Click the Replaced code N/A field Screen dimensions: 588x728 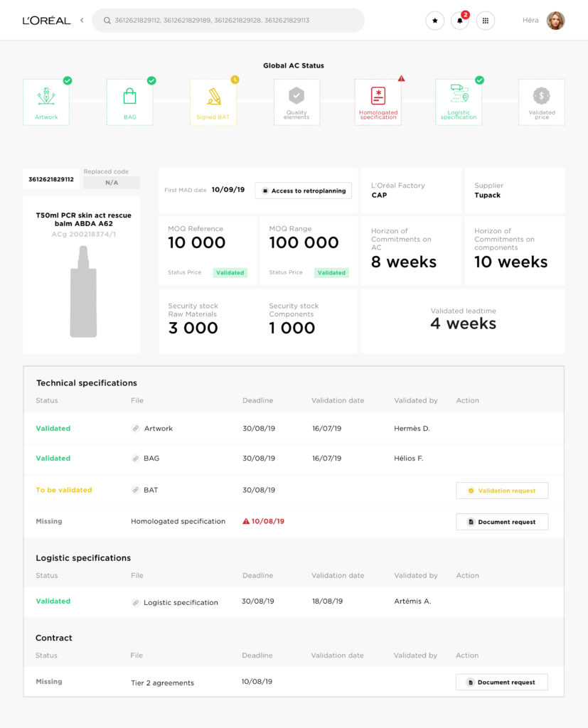coord(112,183)
